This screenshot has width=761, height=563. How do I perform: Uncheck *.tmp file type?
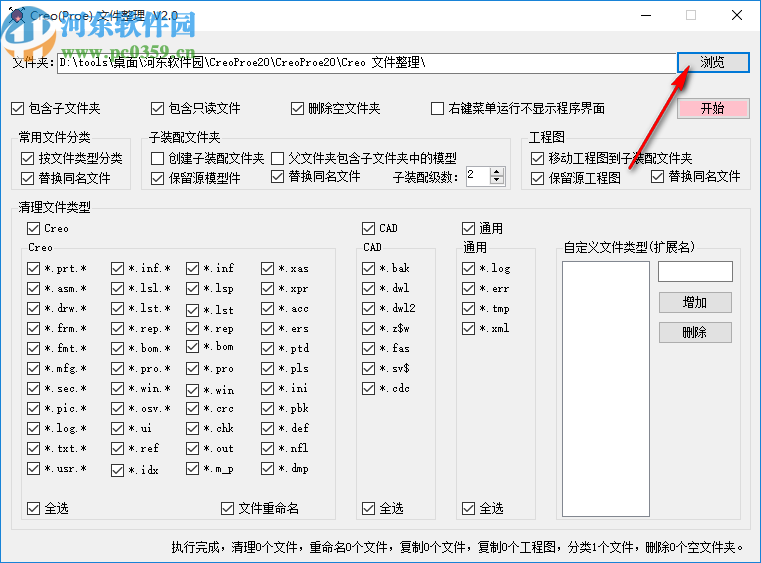(468, 308)
